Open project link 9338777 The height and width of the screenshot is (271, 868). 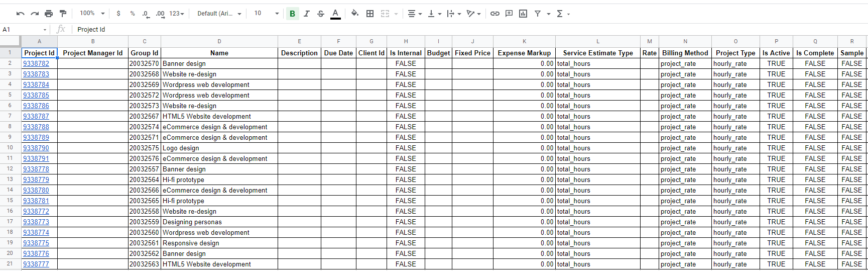click(36, 264)
